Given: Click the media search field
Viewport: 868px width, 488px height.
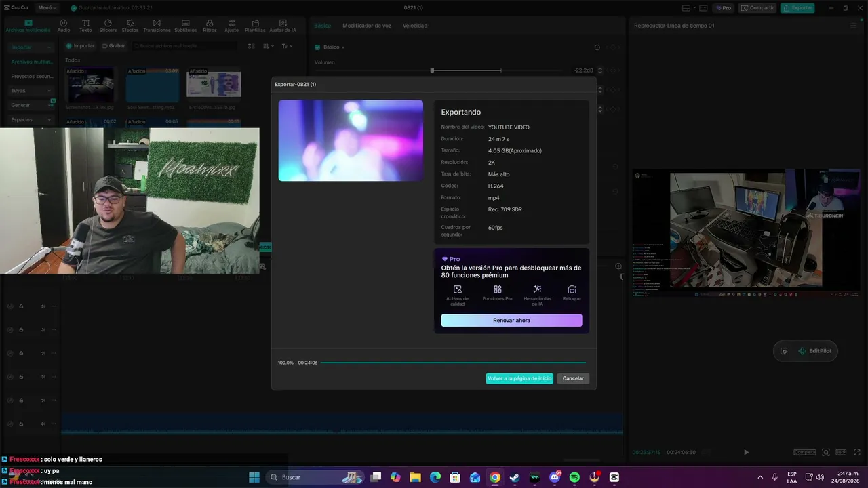Looking at the screenshot, I should pyautogui.click(x=185, y=46).
